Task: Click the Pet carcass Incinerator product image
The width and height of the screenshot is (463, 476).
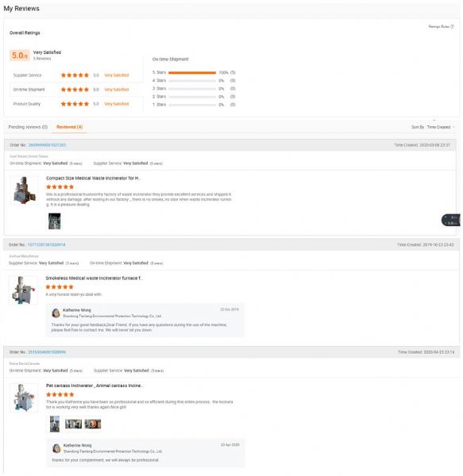Action: pos(24,397)
